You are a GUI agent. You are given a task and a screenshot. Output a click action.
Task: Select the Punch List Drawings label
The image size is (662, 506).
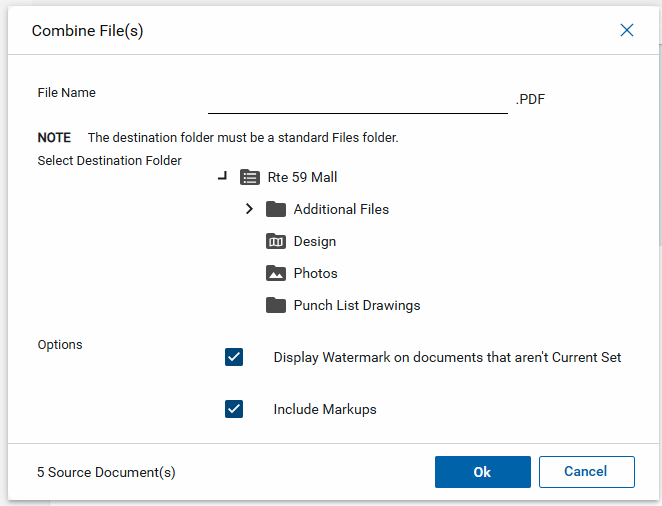(x=356, y=305)
